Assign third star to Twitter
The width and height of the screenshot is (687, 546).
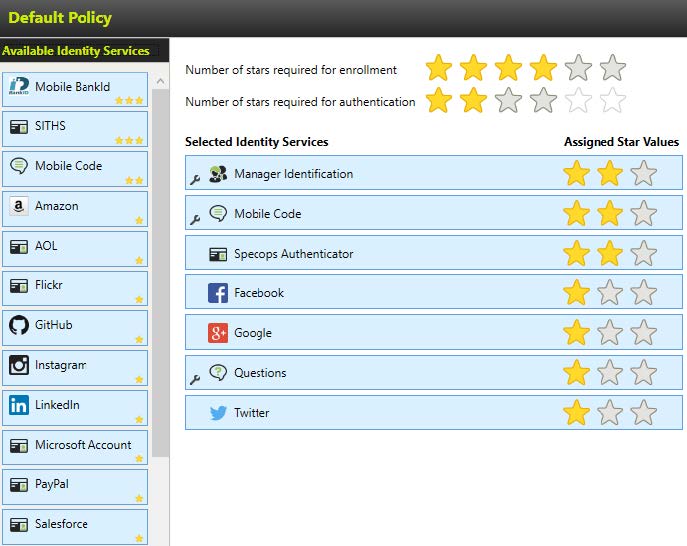click(x=643, y=412)
